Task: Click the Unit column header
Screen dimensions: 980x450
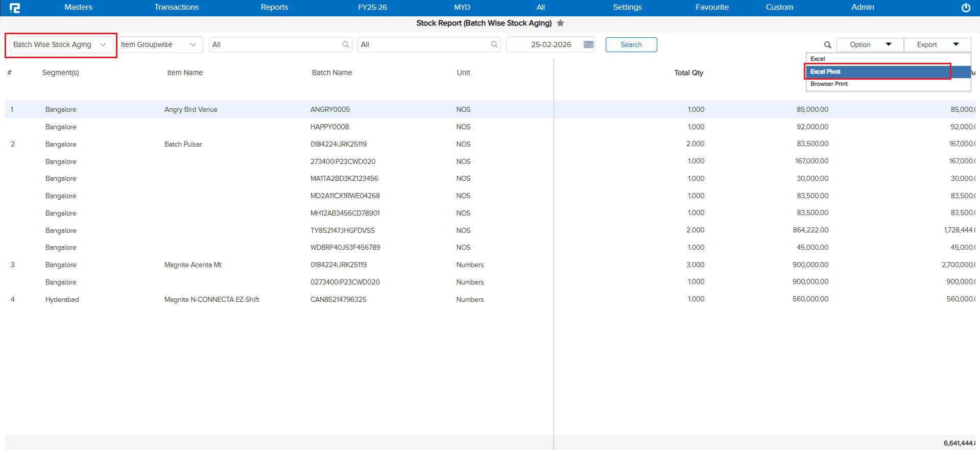Action: pyautogui.click(x=464, y=73)
